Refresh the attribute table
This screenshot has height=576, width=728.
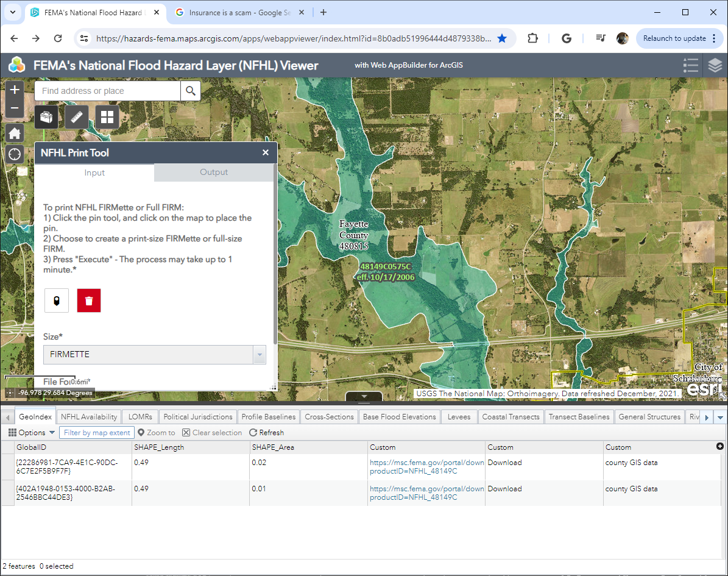[x=266, y=433]
